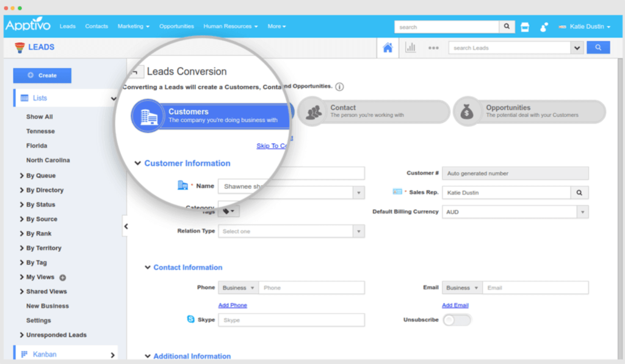Open the Business dropdown next to Phone
This screenshot has height=364, width=625.
[237, 287]
